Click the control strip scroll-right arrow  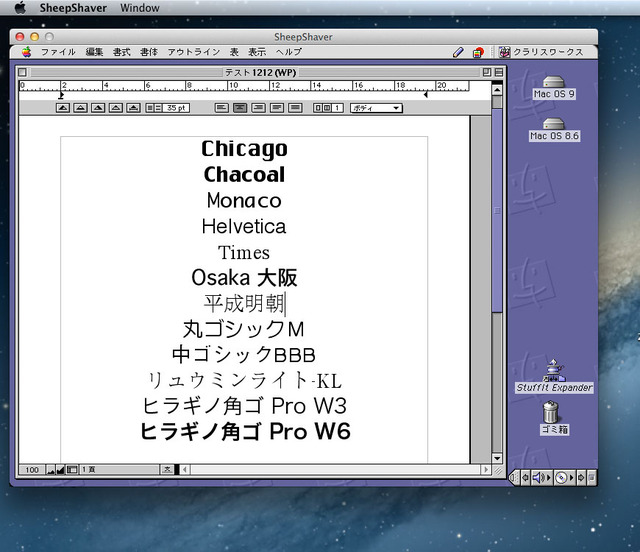[581, 477]
